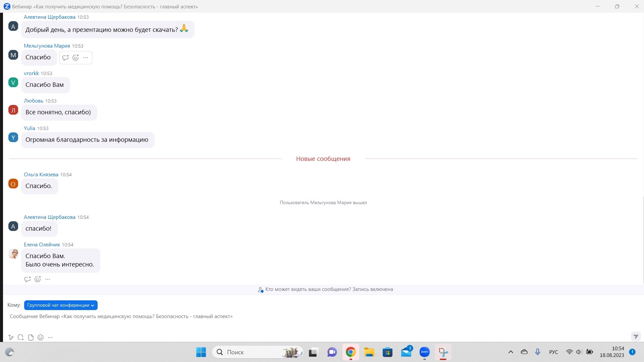
Task: Click Елена Олейник's profile photo
Action: [x=13, y=254]
